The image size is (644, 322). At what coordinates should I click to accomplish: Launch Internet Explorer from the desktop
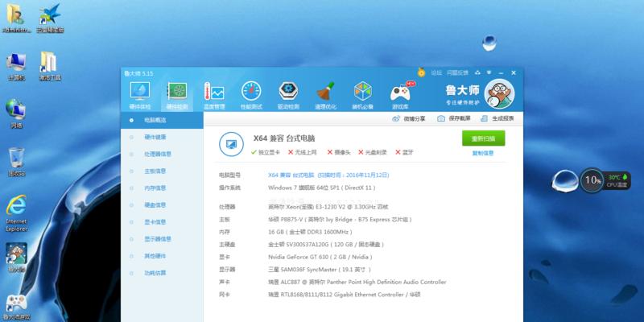16,213
